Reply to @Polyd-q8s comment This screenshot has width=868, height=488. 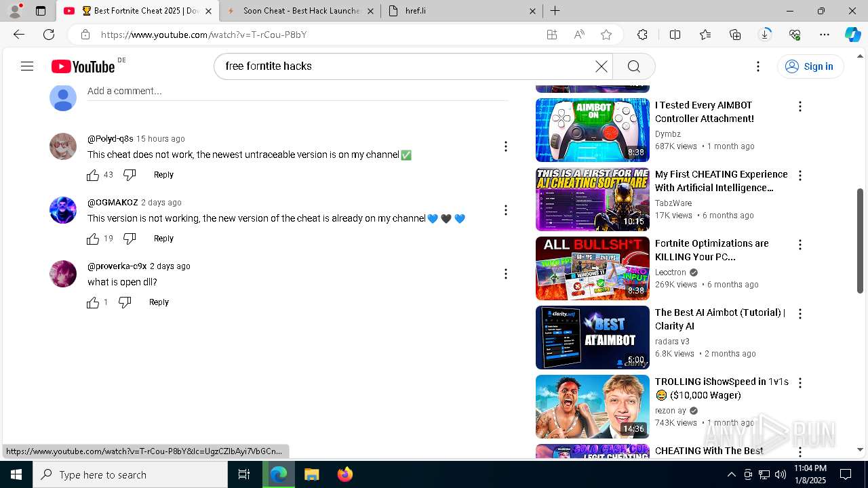click(x=163, y=175)
